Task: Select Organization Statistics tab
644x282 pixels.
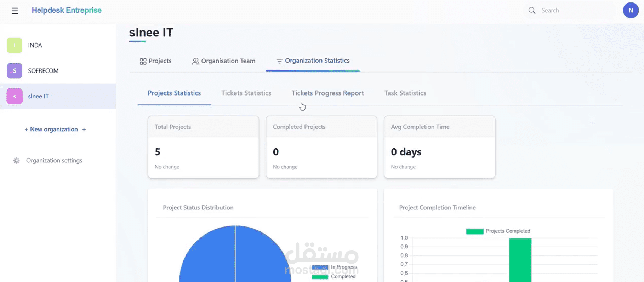Action: [313, 61]
